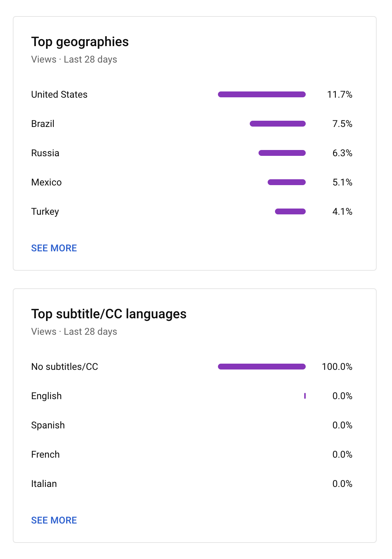
Task: Click the 11.7% United States percentage
Action: click(340, 94)
